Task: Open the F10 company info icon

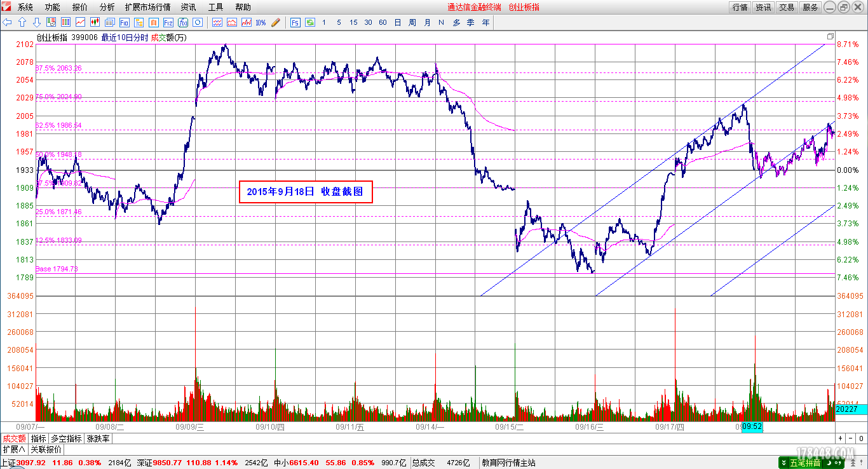Action: click(x=124, y=22)
